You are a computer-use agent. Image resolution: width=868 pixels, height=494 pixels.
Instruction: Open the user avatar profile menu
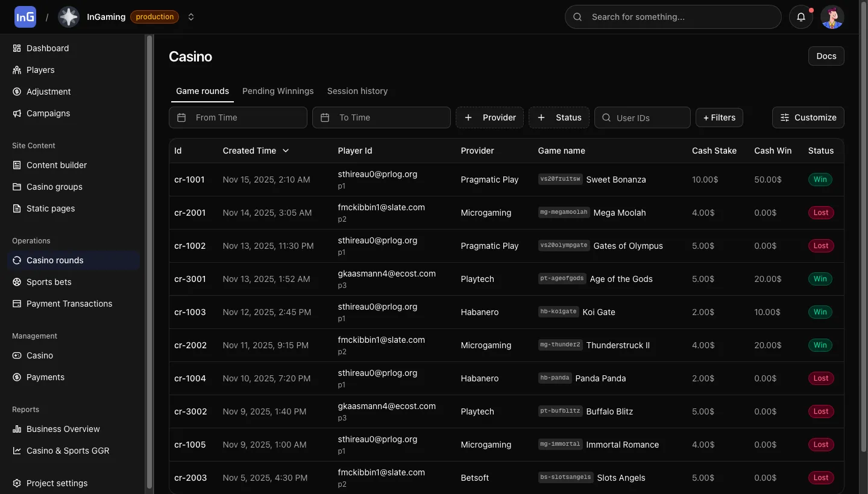[832, 17]
